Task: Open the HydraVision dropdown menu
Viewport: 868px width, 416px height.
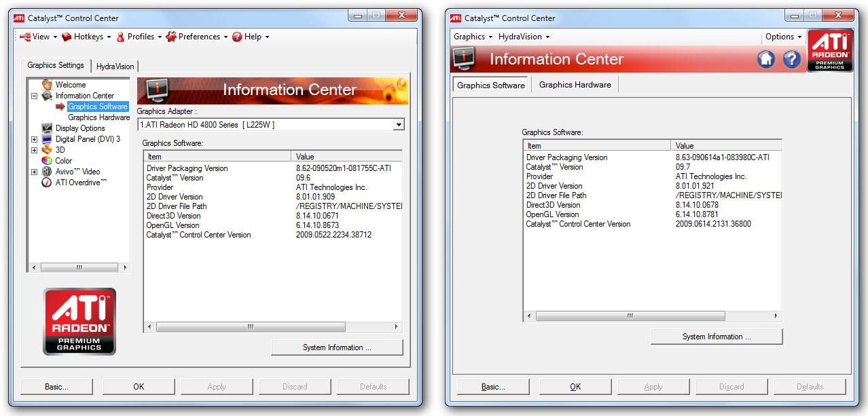Action: [524, 37]
